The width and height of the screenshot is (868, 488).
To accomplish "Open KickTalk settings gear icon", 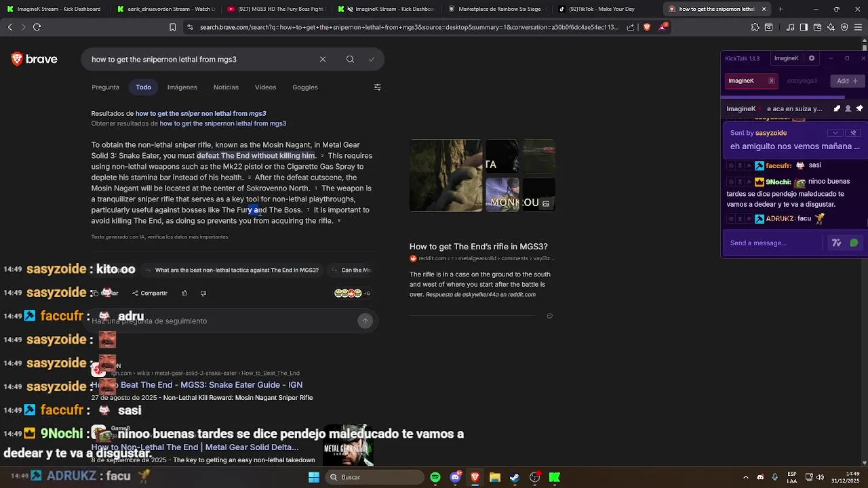I will click(x=812, y=58).
